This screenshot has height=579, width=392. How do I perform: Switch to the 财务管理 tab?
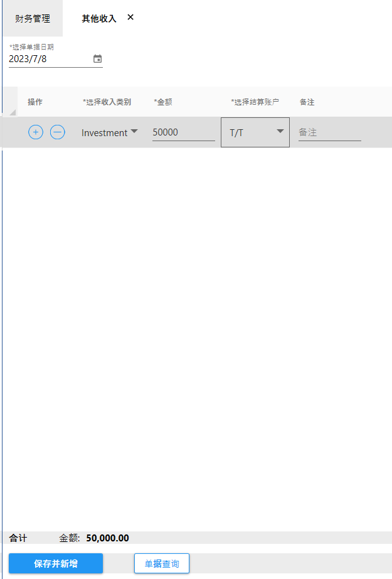pyautogui.click(x=33, y=19)
